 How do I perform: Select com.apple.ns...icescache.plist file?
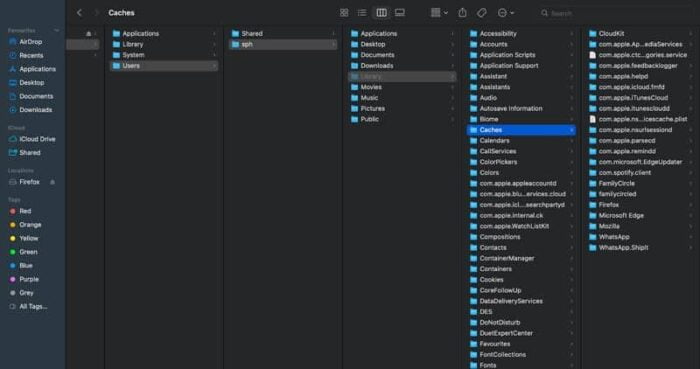641,119
